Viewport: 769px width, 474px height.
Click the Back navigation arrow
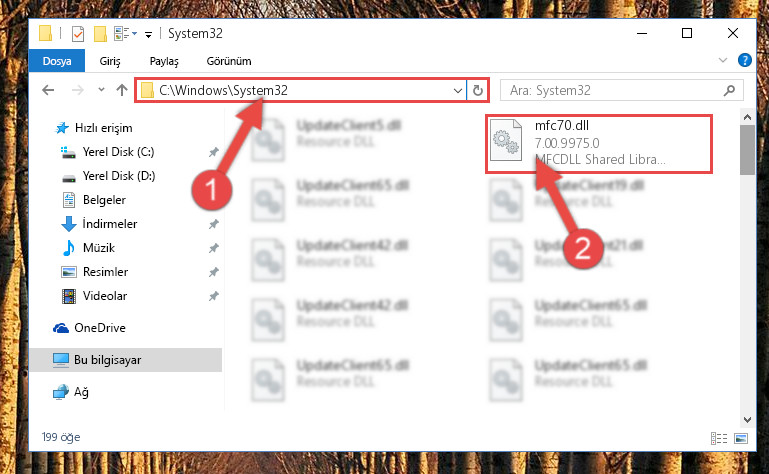48,90
